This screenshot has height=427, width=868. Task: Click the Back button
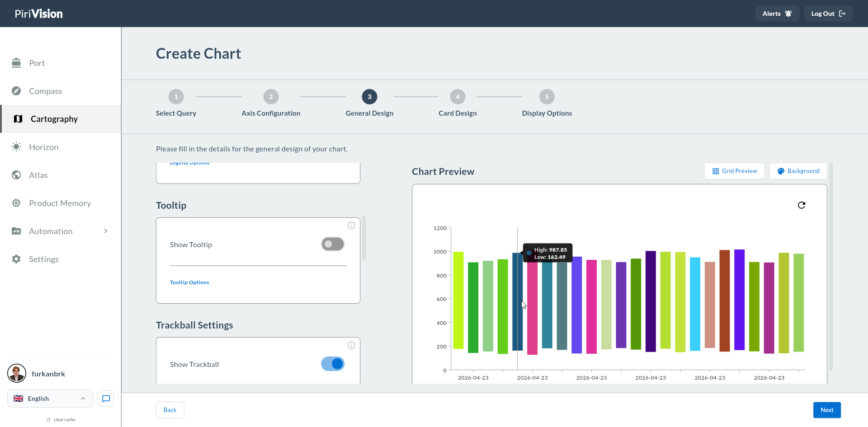pyautogui.click(x=170, y=410)
